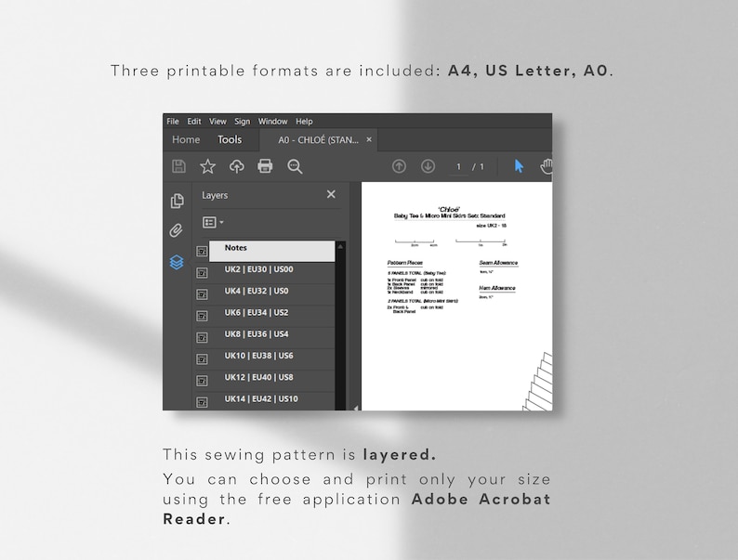Screen dimensions: 738x560
Task: Toggle visibility of UK14 | EU42 | US10 layer
Action: [202, 402]
